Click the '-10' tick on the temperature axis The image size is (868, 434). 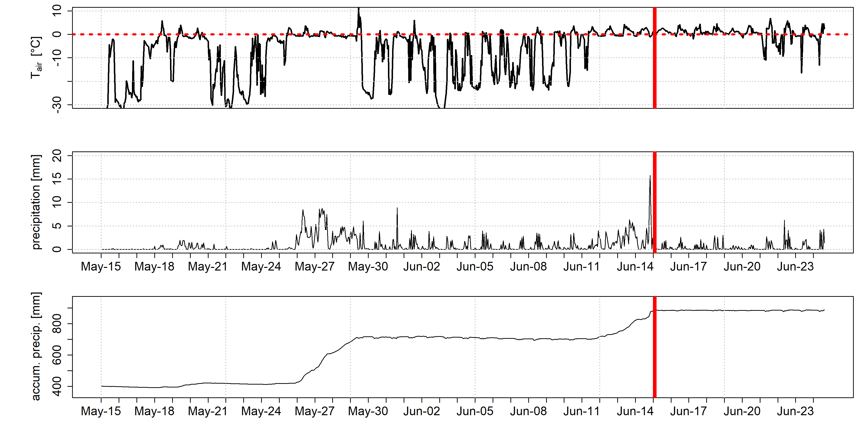pyautogui.click(x=57, y=58)
